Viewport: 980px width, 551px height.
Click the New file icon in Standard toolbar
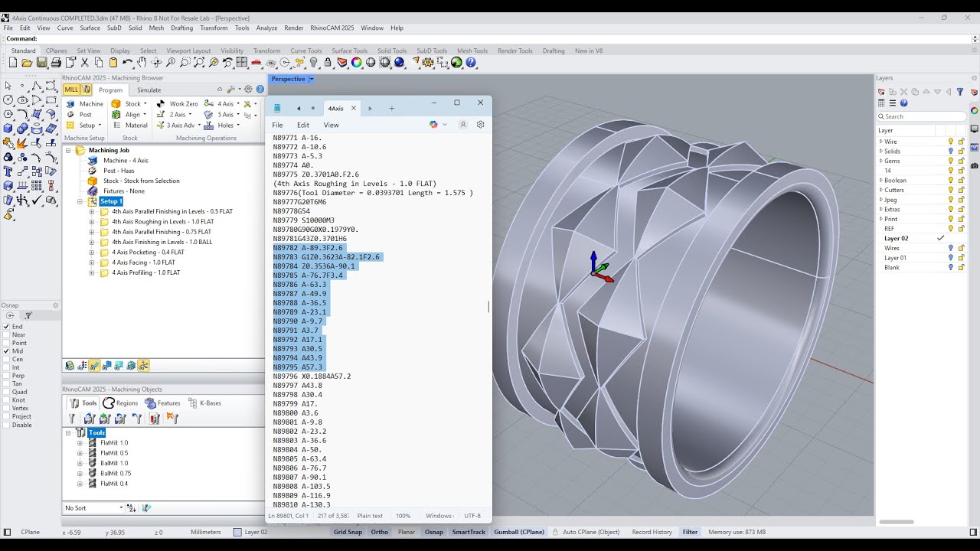click(13, 63)
